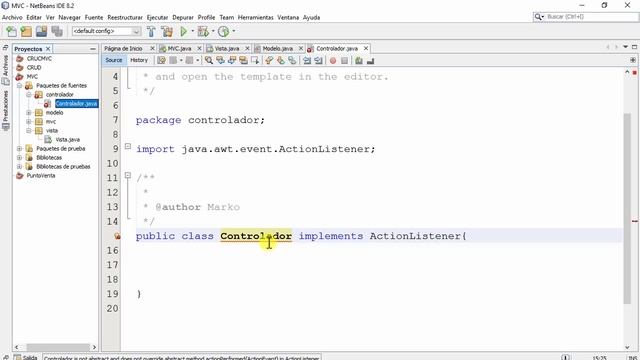Click Find Previous Occurrence icon
Viewport: 640px width, 360px height.
220,60
